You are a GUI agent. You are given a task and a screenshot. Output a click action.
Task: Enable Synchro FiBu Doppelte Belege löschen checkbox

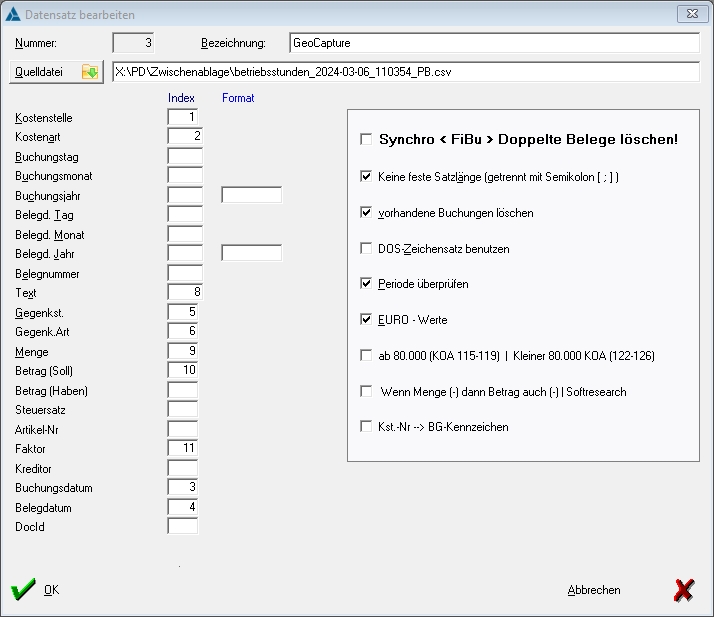[366, 140]
